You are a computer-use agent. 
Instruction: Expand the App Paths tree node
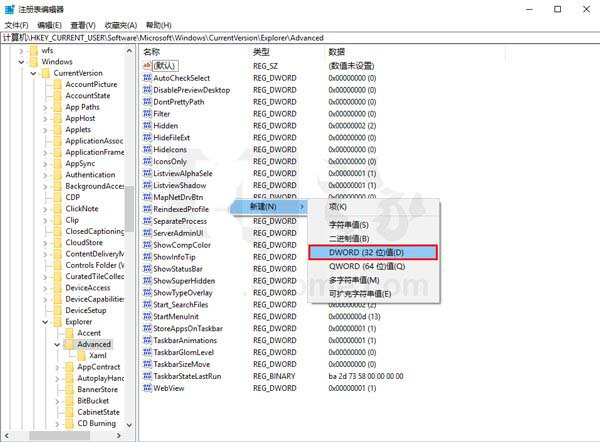pos(45,107)
